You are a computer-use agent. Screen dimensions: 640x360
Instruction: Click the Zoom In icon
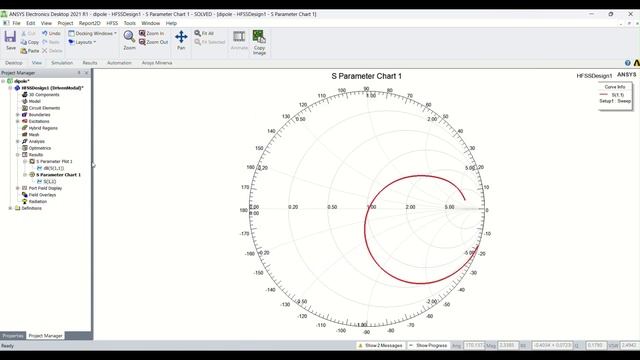(142, 33)
